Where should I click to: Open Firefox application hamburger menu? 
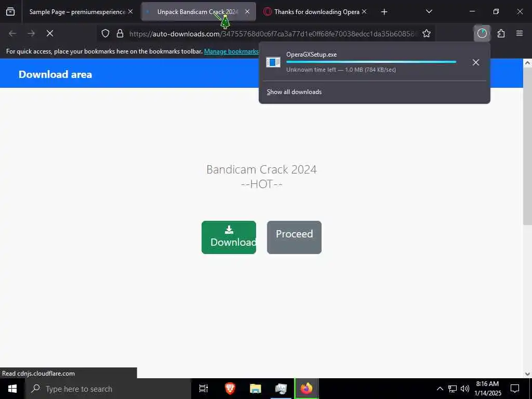tap(520, 33)
